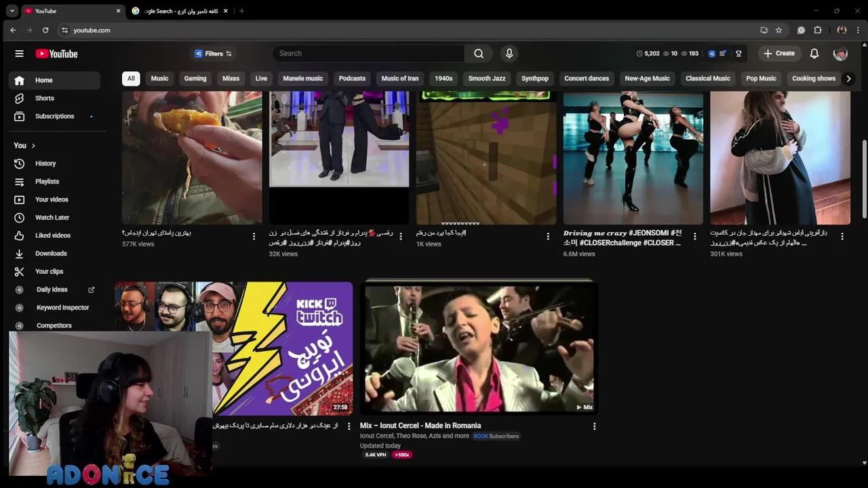Select the Synthpop chip

pos(535,79)
